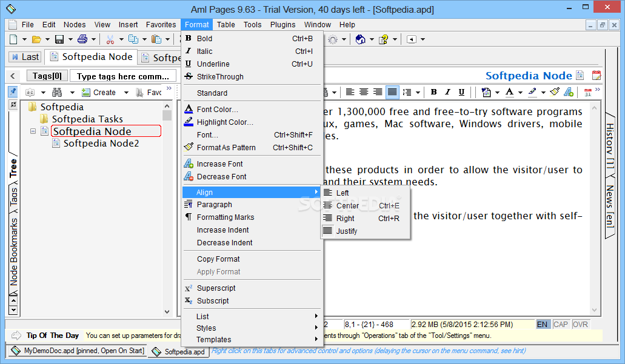
Task: Open the print button dropdown arrow
Action: click(x=93, y=39)
